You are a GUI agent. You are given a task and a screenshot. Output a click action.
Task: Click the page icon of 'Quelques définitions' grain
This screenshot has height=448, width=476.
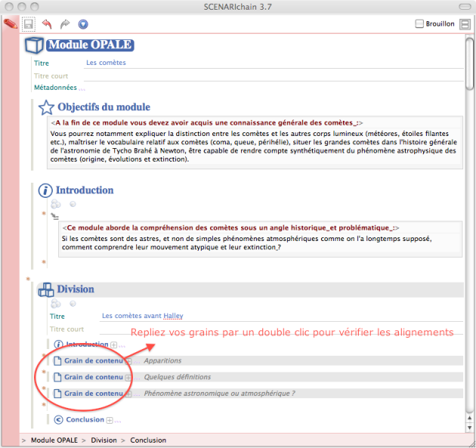pos(57,377)
